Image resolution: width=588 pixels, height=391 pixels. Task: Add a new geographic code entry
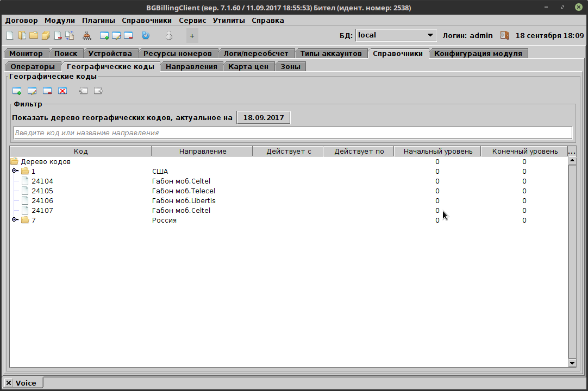point(16,91)
